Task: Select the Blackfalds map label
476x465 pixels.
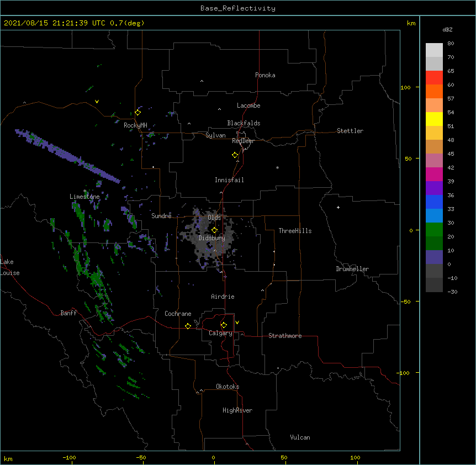Action: coord(244,123)
